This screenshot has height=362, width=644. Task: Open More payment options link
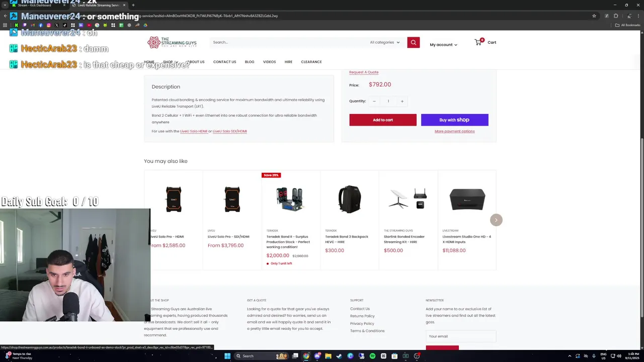tap(454, 131)
